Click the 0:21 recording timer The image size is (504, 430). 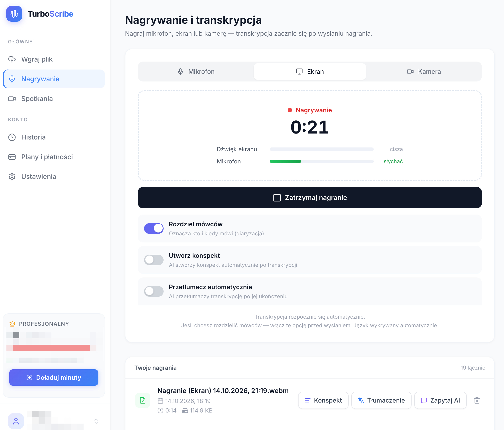[310, 127]
